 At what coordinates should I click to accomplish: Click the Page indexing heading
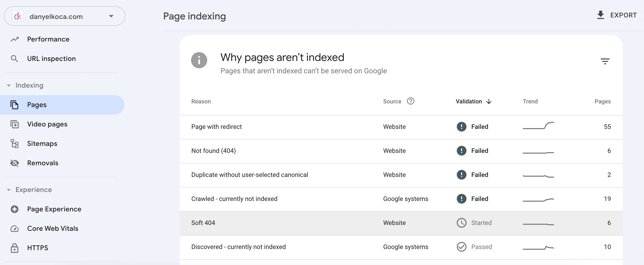coord(195,16)
